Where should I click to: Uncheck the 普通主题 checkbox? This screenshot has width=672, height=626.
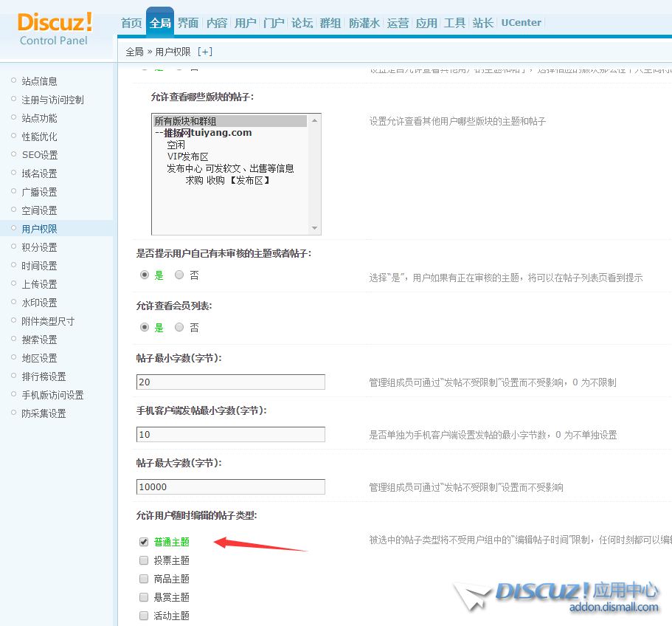click(144, 542)
